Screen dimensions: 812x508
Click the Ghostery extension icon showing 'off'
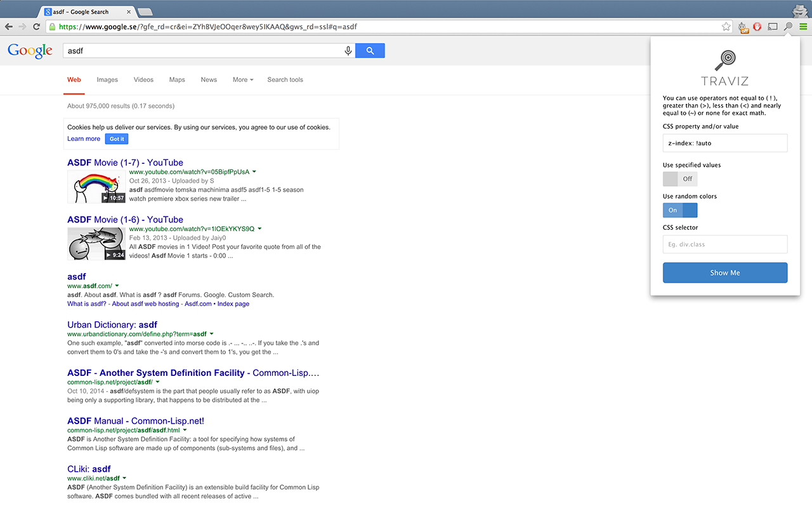pos(742,27)
